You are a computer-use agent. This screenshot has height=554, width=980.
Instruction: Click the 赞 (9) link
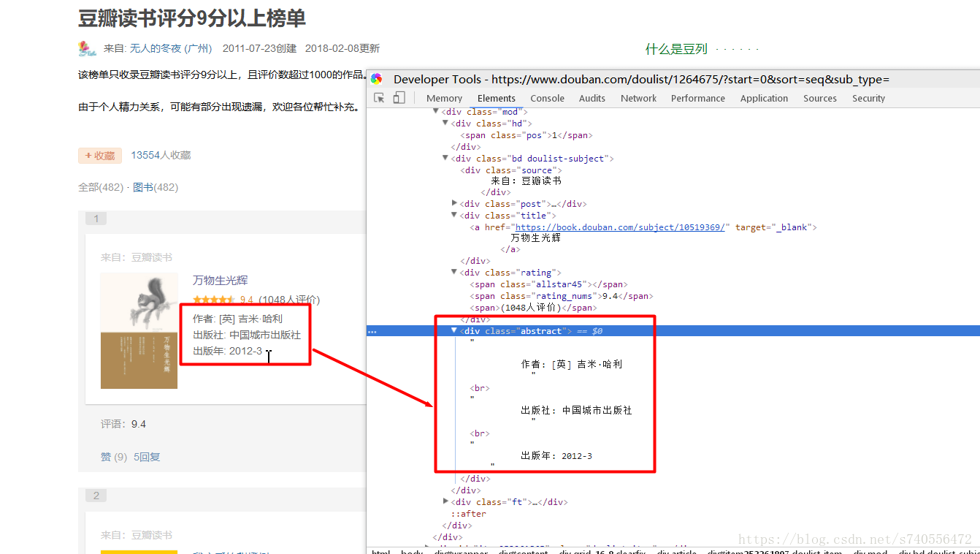point(114,457)
